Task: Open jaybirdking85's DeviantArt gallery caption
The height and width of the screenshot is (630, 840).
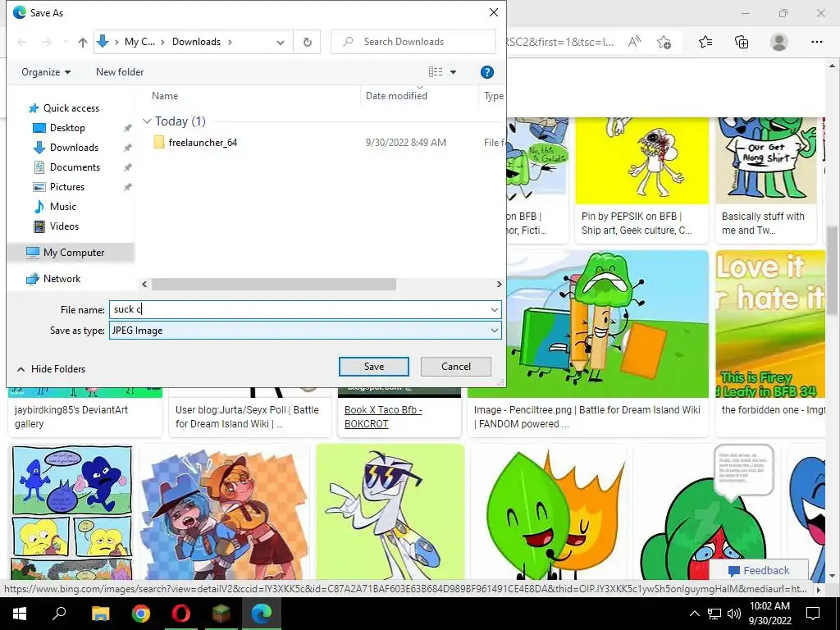Action: coord(71,417)
